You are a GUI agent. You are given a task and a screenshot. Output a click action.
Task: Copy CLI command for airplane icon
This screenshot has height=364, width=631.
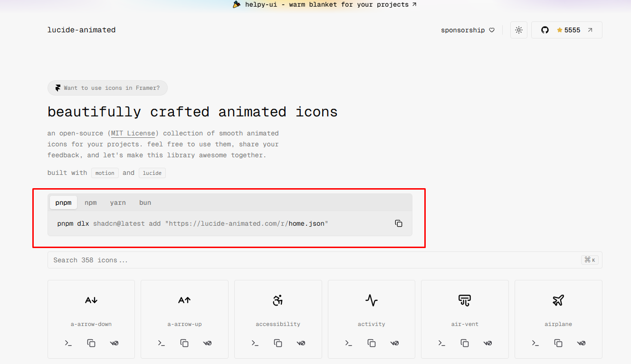coord(535,343)
